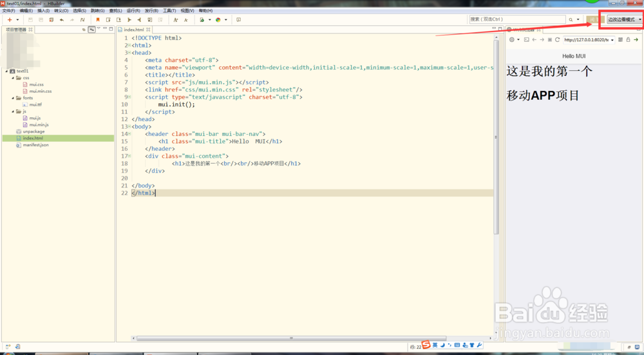Screen dimensions: 644x355
Task: Select mui.js in the project tree
Action: (35, 118)
